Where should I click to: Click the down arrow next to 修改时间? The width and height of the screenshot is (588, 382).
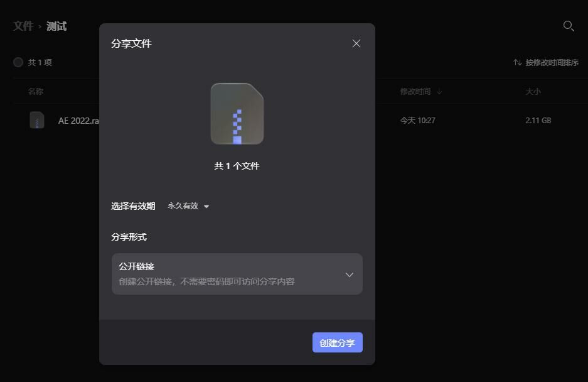439,92
